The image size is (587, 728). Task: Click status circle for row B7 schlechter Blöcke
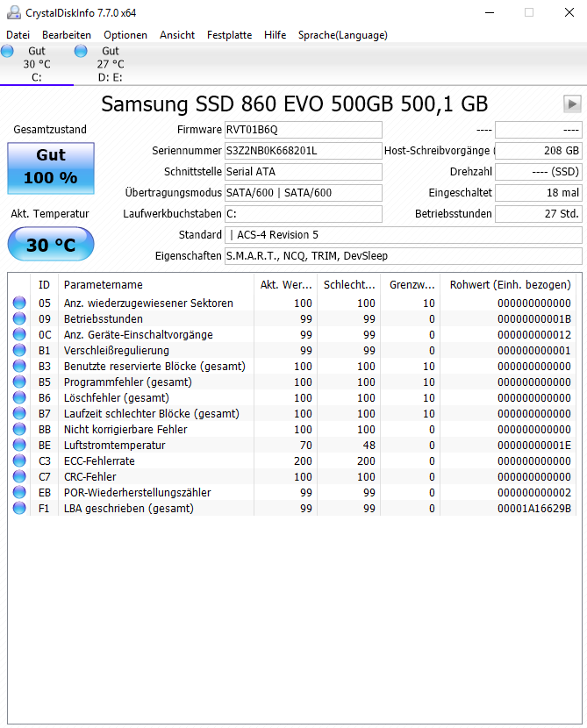(x=19, y=413)
